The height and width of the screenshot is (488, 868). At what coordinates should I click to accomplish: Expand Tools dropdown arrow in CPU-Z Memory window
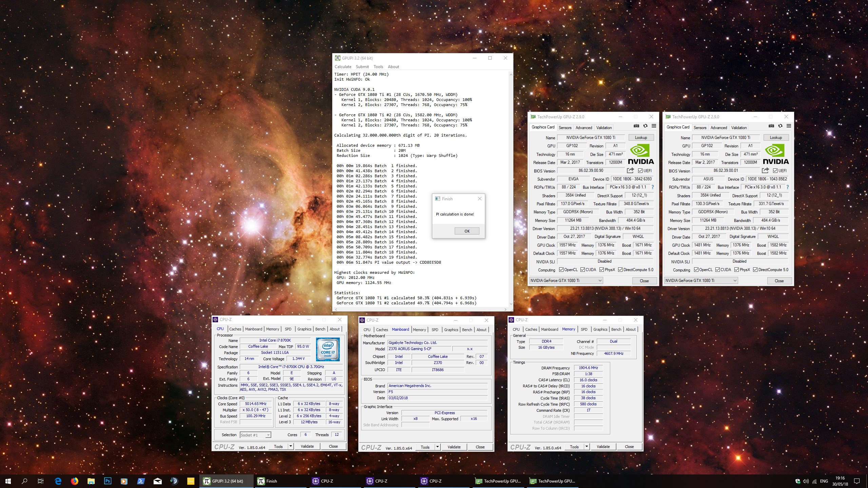(587, 447)
